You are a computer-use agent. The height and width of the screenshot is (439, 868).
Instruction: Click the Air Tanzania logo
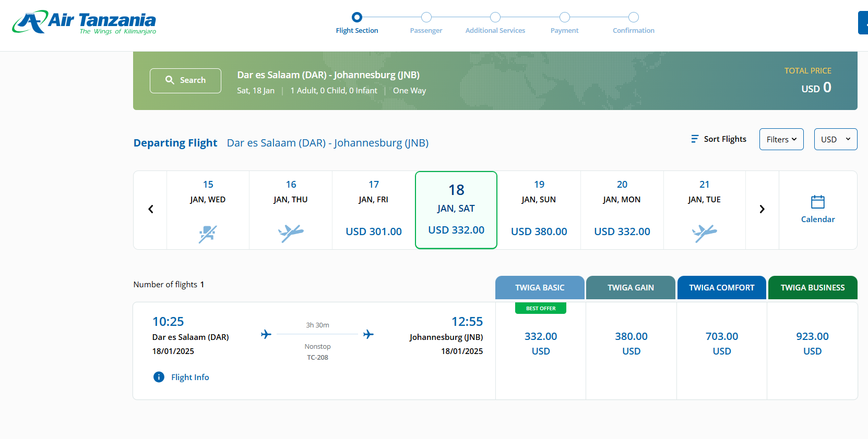coord(84,22)
